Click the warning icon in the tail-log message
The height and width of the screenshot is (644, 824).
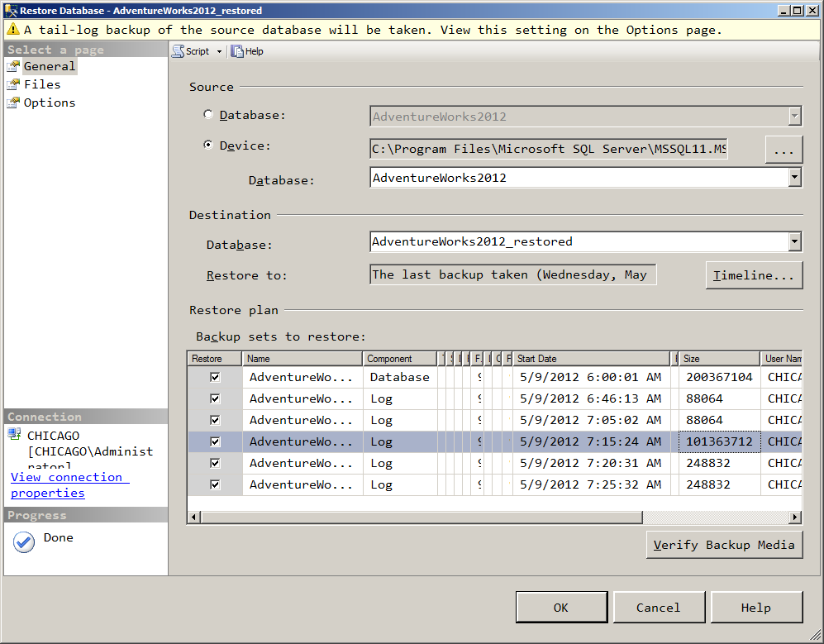[13, 30]
